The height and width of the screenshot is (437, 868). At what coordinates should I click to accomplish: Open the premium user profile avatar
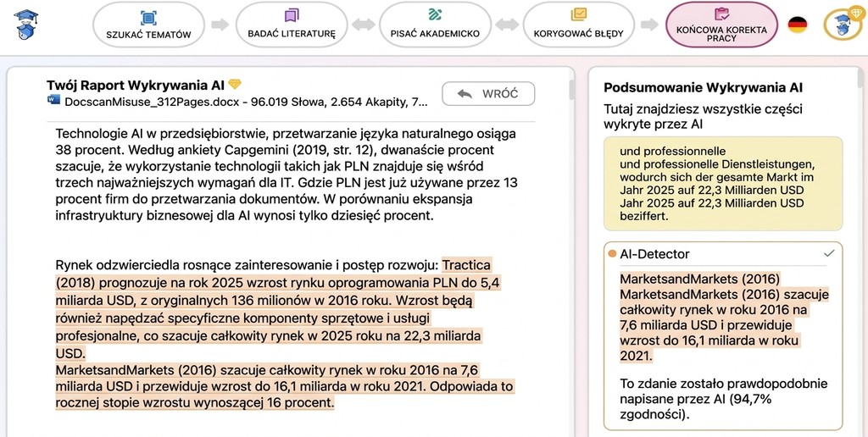tap(842, 25)
